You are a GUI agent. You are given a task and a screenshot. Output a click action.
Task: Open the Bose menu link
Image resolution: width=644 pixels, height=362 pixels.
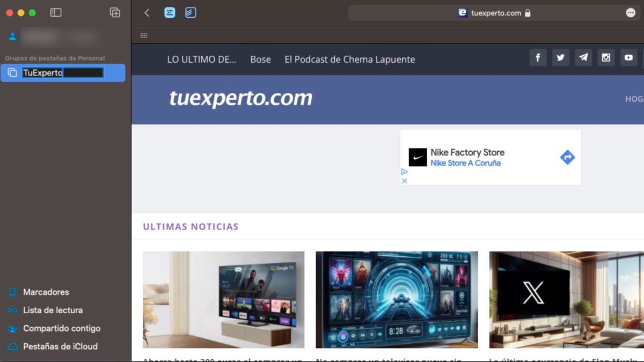pyautogui.click(x=260, y=60)
